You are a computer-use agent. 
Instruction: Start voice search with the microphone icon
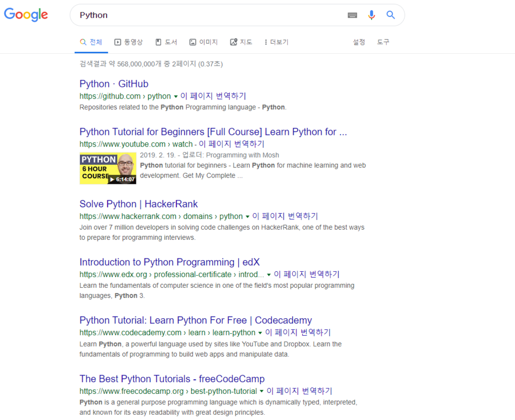(372, 15)
